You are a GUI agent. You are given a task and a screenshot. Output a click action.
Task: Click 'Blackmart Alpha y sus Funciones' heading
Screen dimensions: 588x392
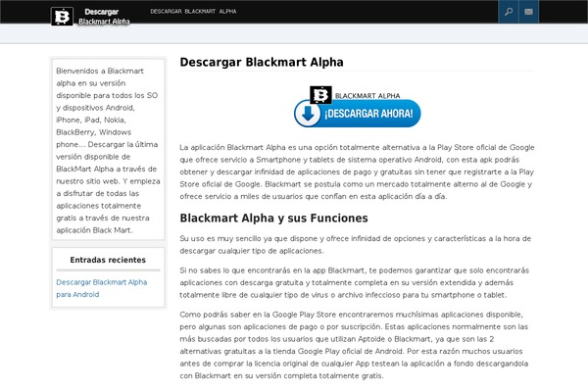(273, 218)
